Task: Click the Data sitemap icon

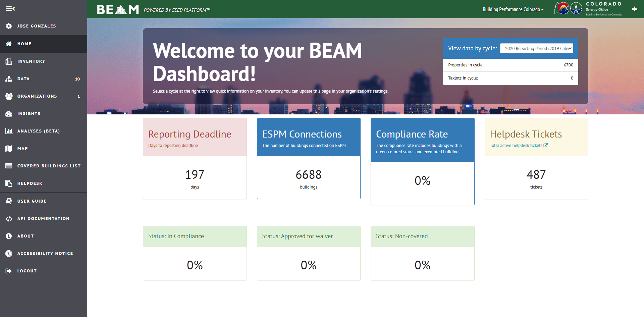Action: point(9,79)
